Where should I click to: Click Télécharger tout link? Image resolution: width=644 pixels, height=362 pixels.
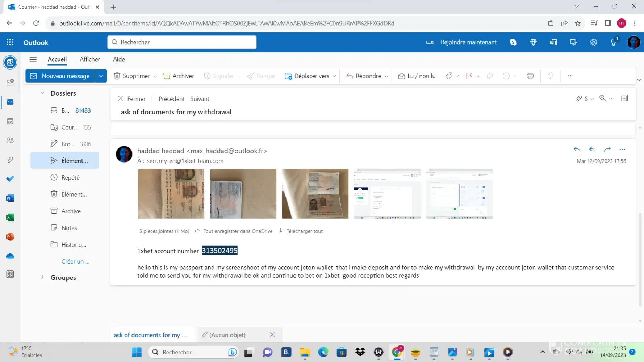click(304, 231)
